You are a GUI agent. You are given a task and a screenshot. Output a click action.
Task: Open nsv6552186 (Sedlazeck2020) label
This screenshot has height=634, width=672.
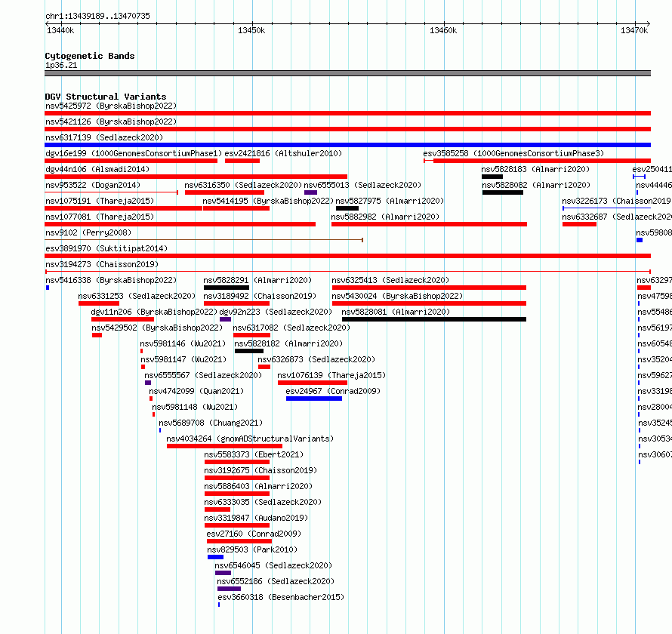[x=276, y=581]
